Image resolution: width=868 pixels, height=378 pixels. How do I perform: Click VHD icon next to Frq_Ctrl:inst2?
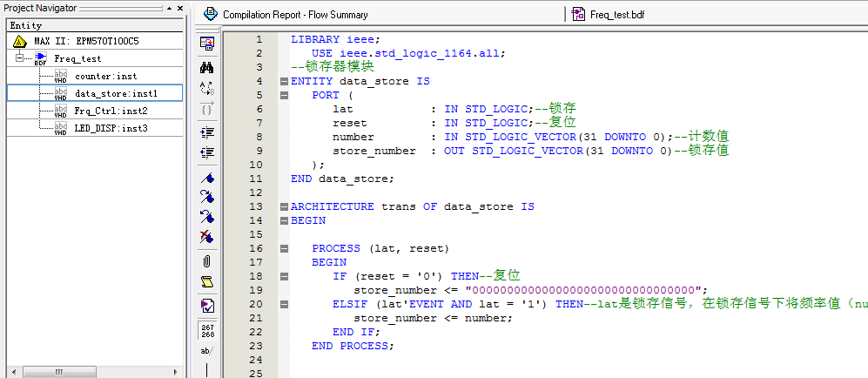click(62, 111)
